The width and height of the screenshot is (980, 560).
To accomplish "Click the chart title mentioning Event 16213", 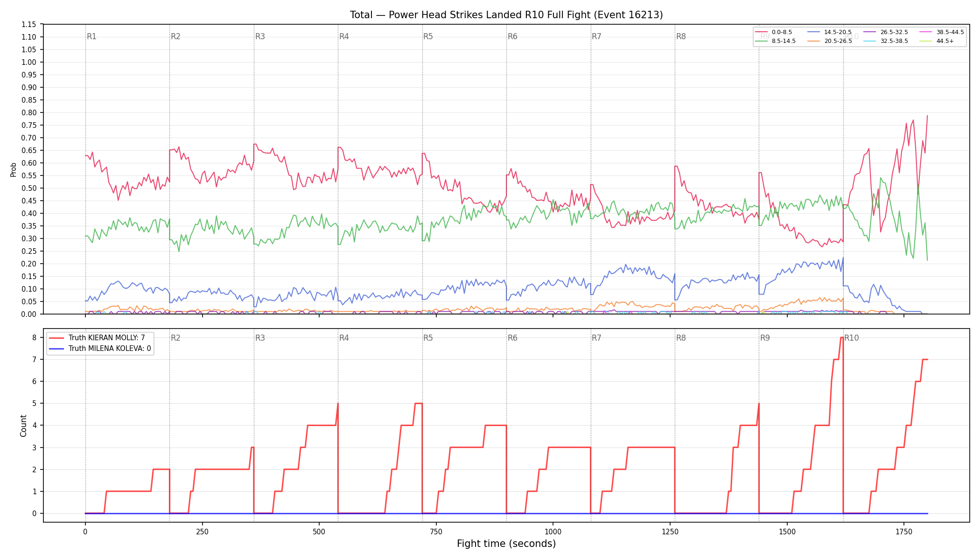I will coord(506,15).
